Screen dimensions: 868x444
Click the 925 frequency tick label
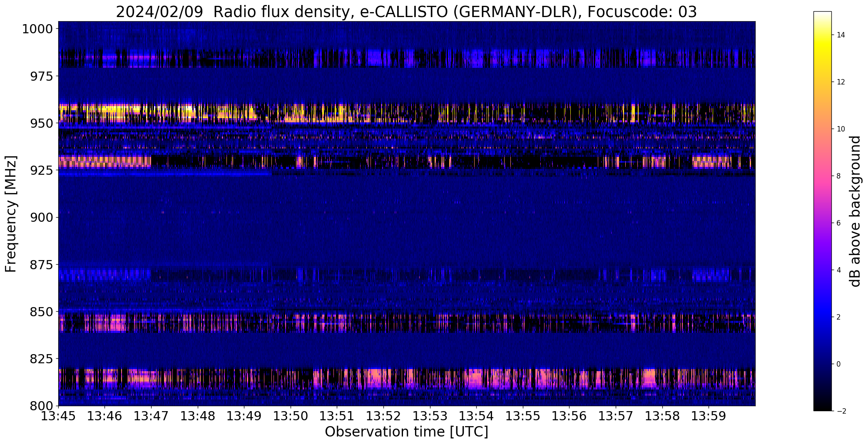pos(41,170)
